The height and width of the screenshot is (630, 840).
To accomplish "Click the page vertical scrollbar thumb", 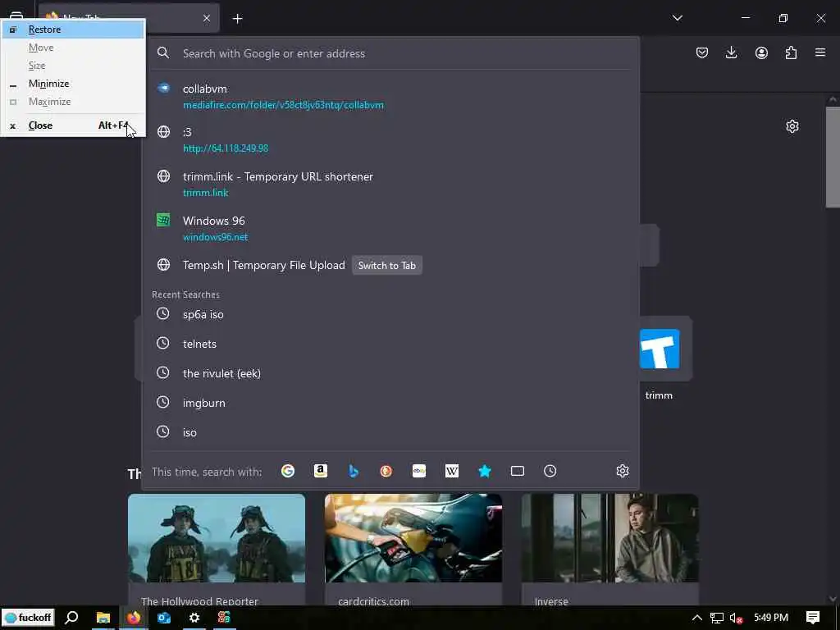I will pyautogui.click(x=832, y=157).
